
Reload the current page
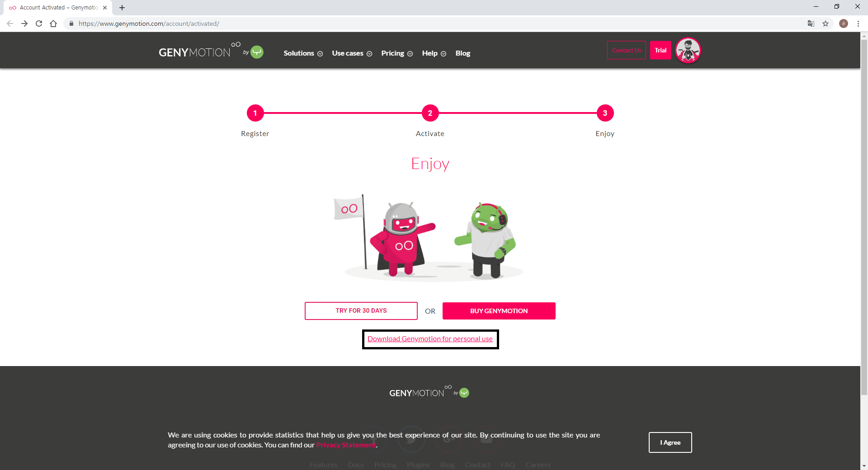pyautogui.click(x=39, y=23)
